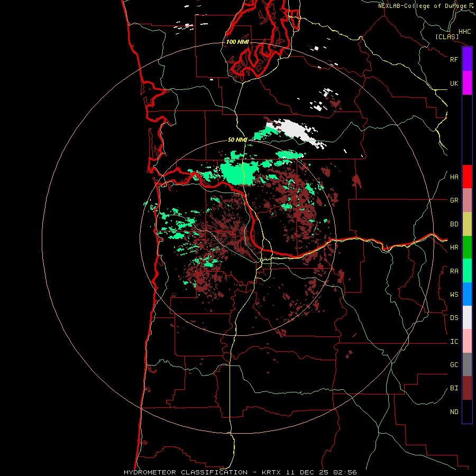Click the RF legend label
Viewport: 476px width, 476px height.
pos(454,59)
